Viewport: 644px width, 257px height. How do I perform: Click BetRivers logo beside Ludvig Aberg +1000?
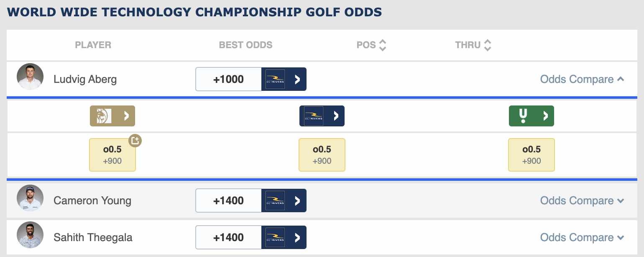(275, 79)
